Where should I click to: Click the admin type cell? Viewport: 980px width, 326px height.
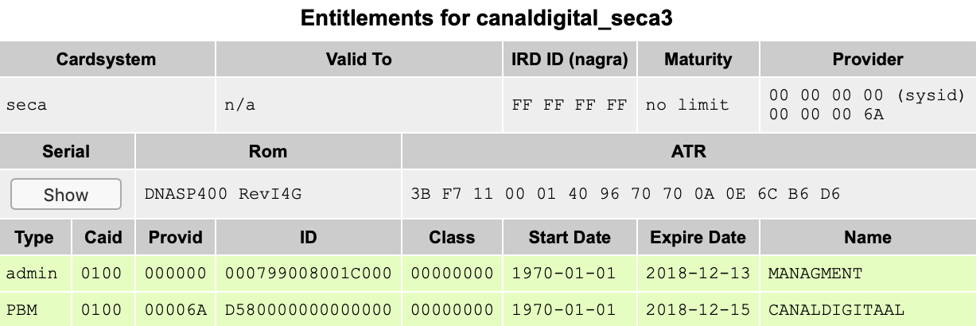(x=32, y=274)
